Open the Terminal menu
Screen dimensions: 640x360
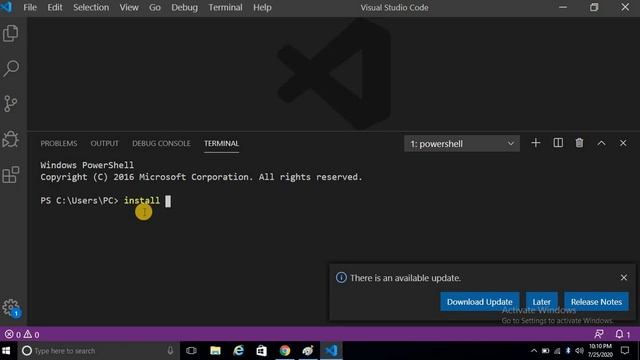coord(225,7)
